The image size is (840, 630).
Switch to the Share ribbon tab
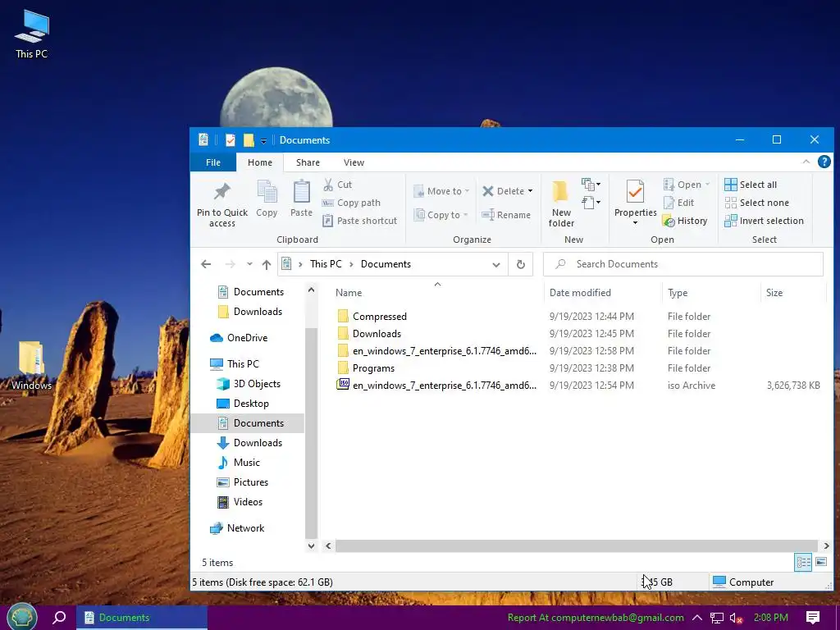308,162
